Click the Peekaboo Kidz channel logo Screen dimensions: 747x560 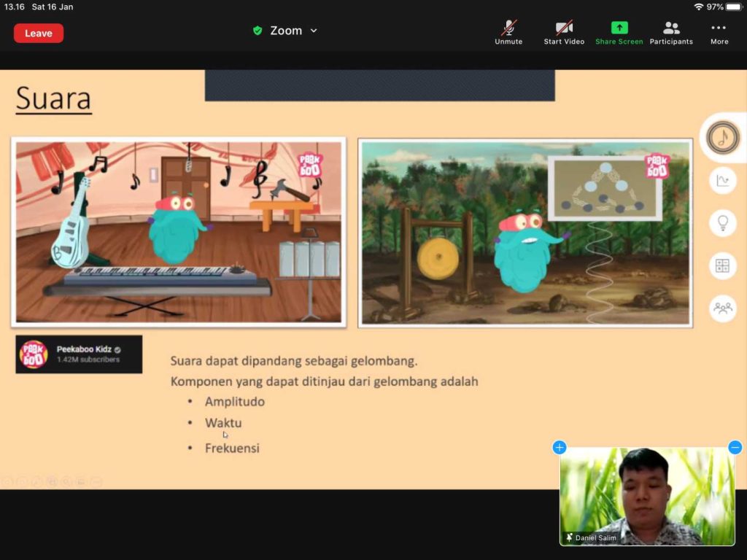click(34, 354)
